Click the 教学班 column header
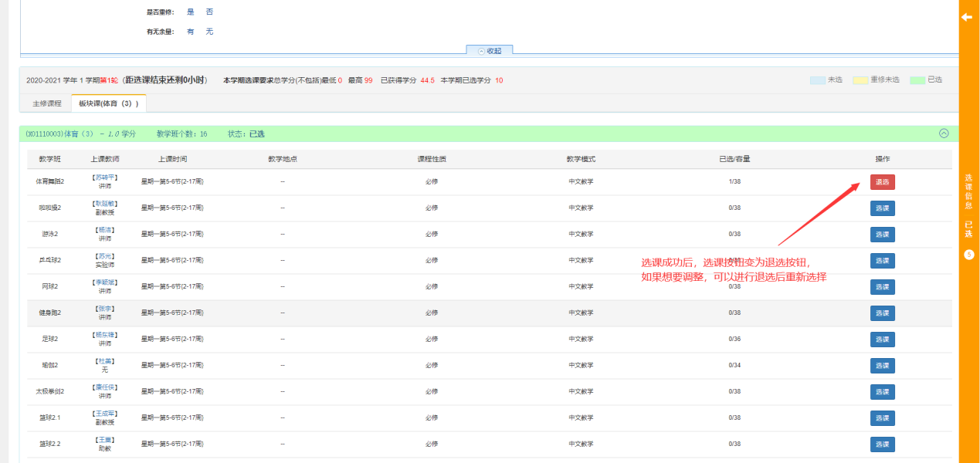The height and width of the screenshot is (463, 980). 50,159
